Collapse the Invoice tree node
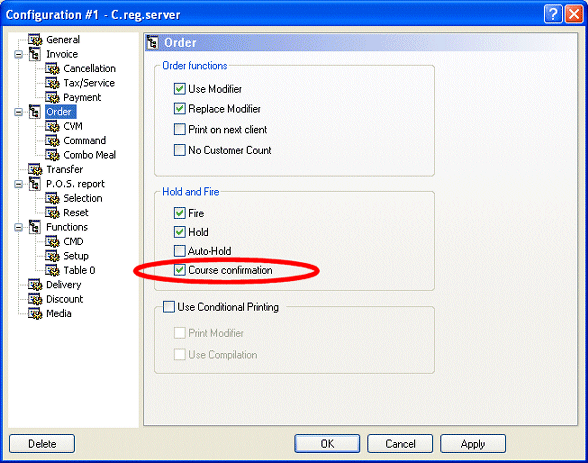The height and width of the screenshot is (463, 588). click(x=18, y=54)
